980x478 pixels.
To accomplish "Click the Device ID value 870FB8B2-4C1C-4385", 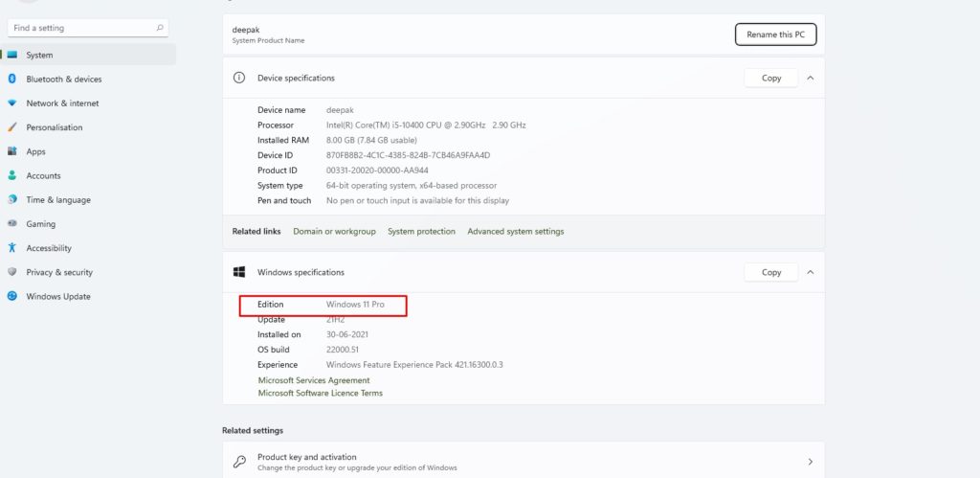I will [x=408, y=155].
